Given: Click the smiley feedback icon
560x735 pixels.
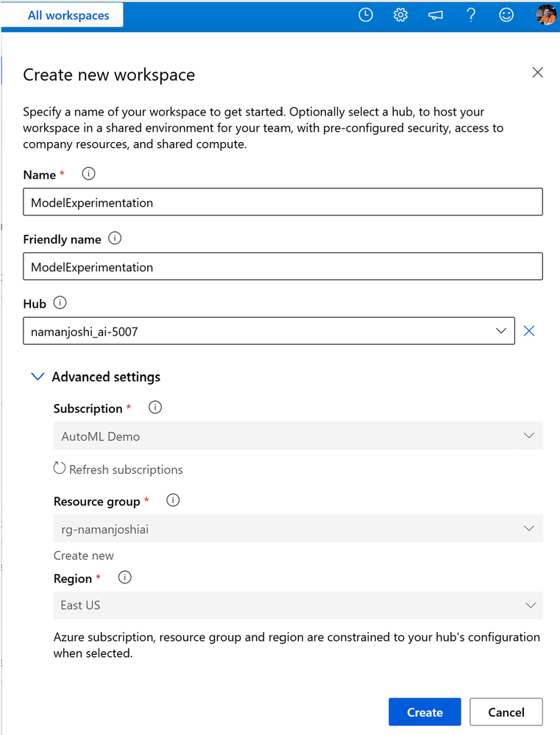Looking at the screenshot, I should [506, 15].
